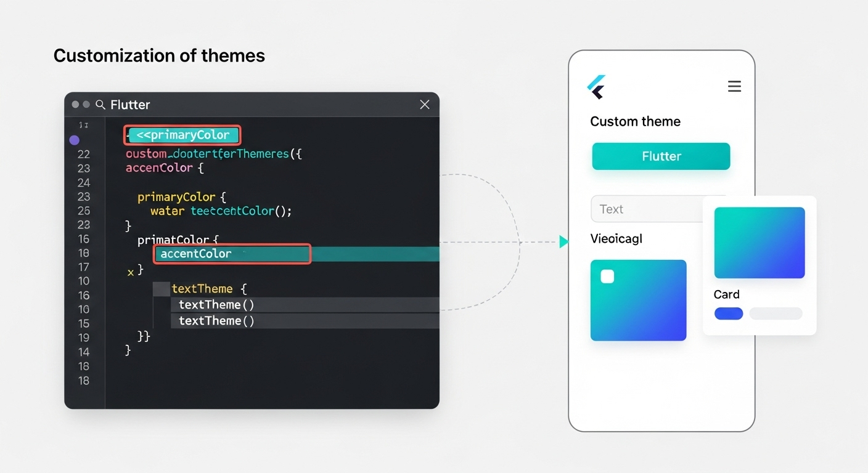Image resolution: width=868 pixels, height=473 pixels.
Task: Toggle the gray pill control on the Card panel
Action: point(776,313)
